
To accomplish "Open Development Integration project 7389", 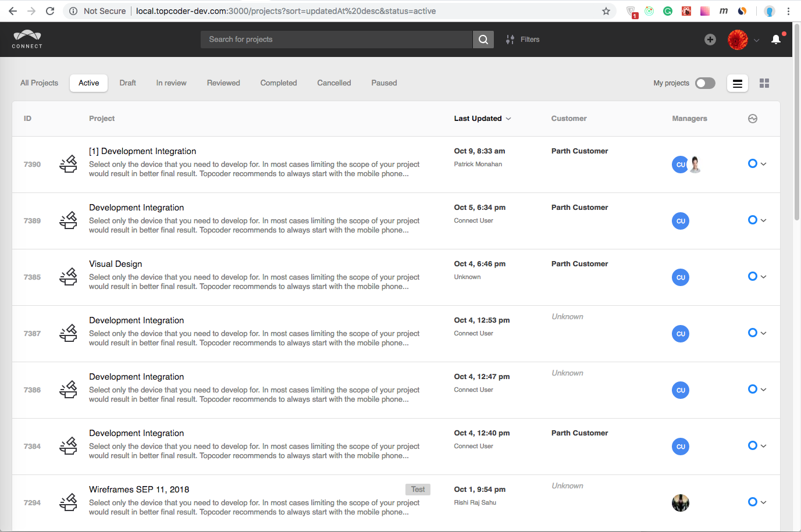I will pyautogui.click(x=136, y=208).
